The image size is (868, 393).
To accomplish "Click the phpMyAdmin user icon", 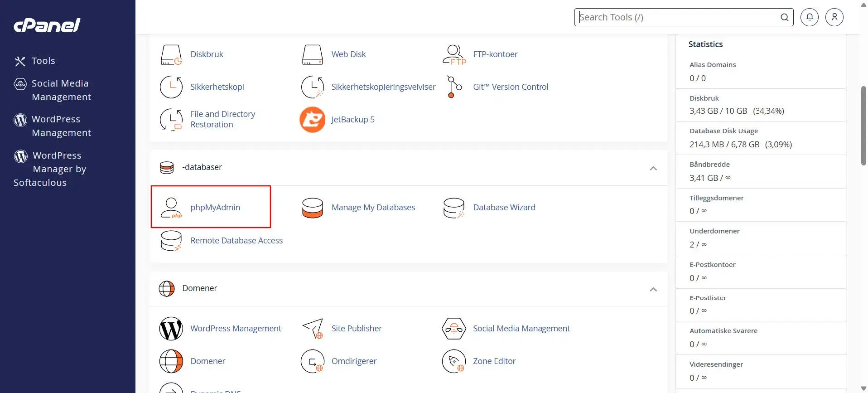I will pos(171,208).
